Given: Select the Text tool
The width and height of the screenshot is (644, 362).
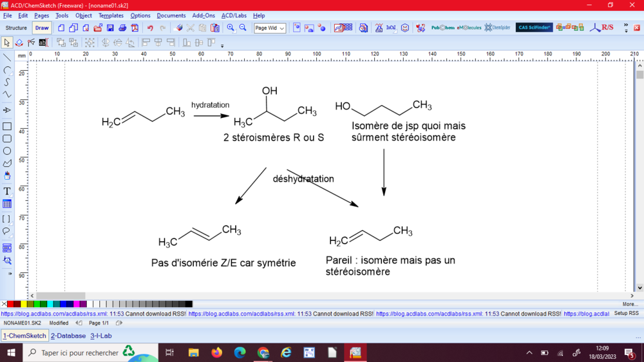Looking at the screenshot, I should click(7, 191).
